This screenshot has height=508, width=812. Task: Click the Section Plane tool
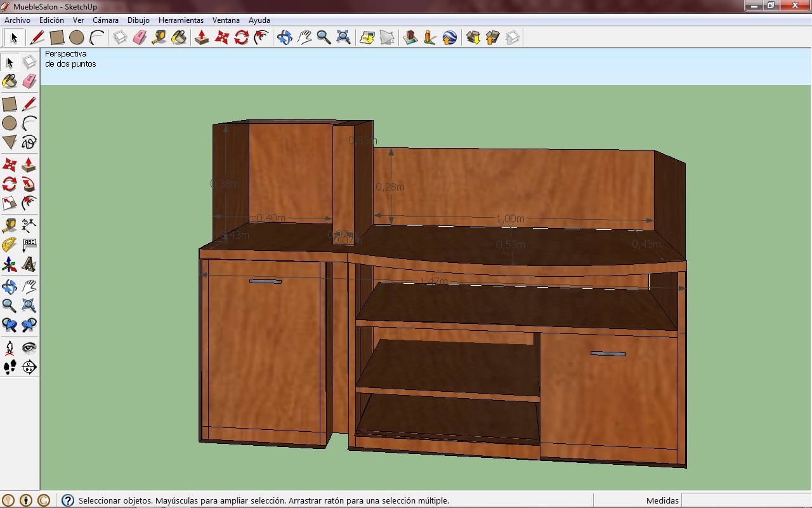click(29, 367)
